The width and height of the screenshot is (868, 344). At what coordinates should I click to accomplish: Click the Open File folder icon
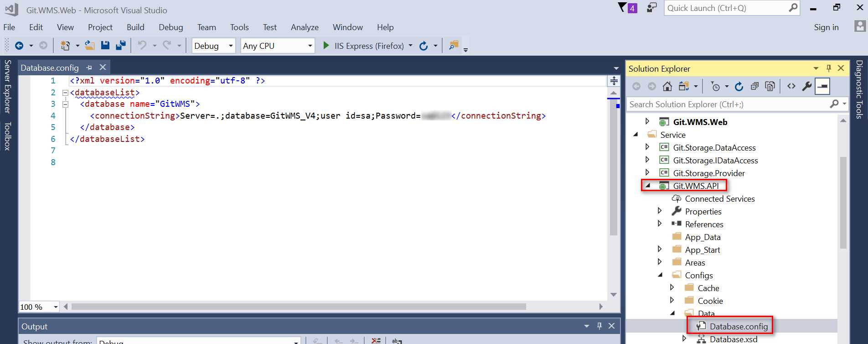point(90,45)
